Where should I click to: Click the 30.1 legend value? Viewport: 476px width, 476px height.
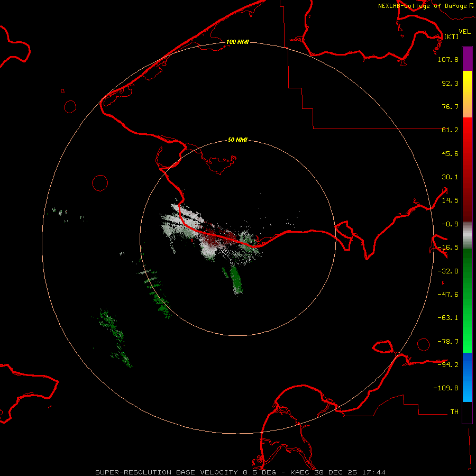[x=450, y=177]
